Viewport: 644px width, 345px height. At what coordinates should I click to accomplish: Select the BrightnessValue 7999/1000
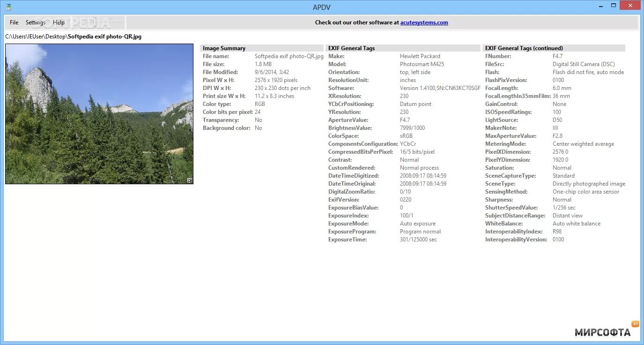413,128
